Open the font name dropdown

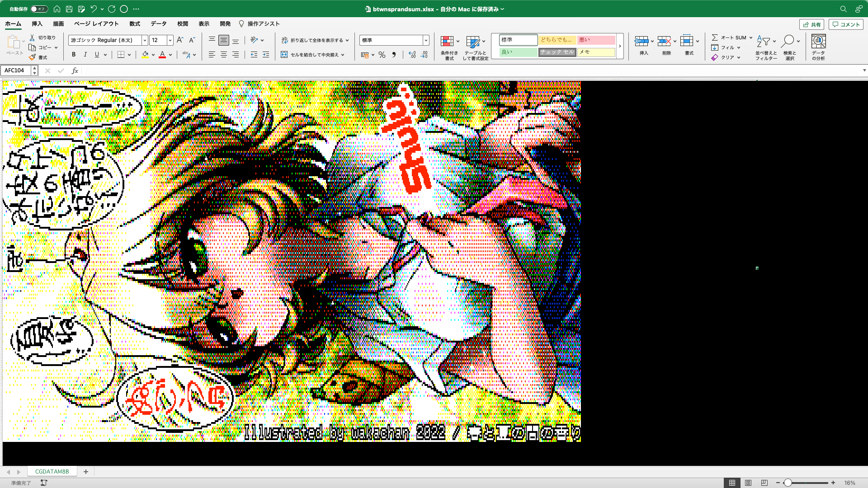(x=145, y=40)
